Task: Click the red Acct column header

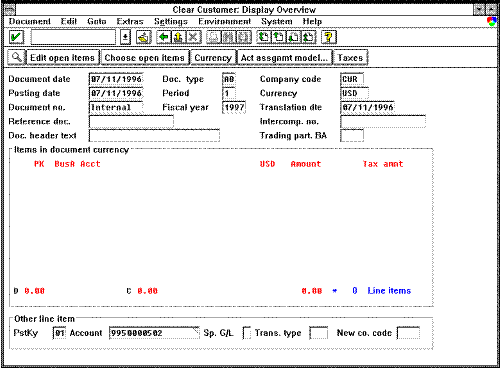Action: [x=90, y=164]
